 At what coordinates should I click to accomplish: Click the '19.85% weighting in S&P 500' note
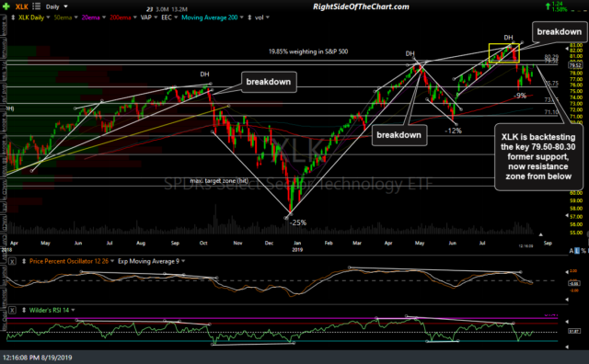coord(308,51)
